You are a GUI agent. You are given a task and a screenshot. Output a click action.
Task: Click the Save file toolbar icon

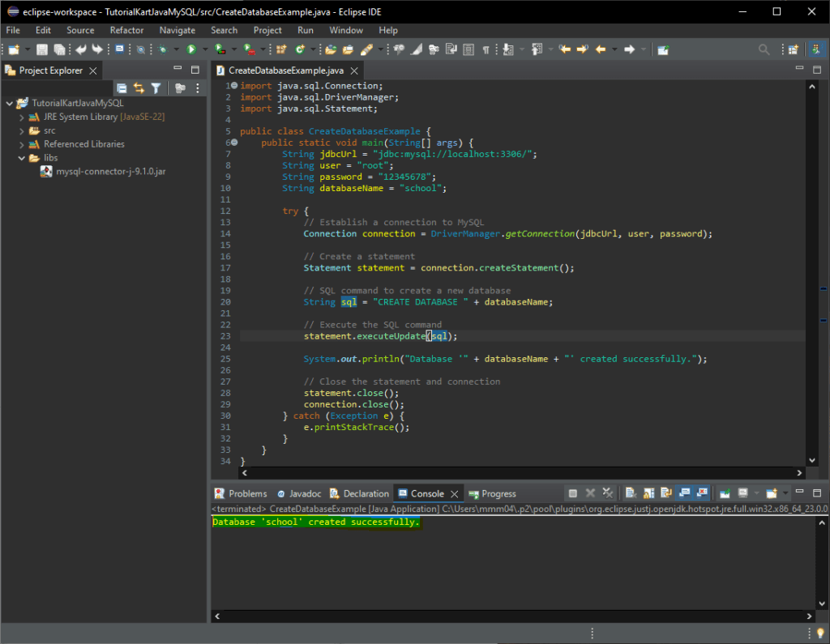[42, 50]
